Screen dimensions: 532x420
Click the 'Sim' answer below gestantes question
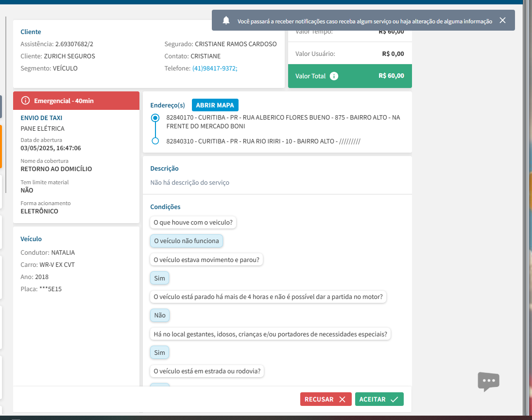pos(159,352)
